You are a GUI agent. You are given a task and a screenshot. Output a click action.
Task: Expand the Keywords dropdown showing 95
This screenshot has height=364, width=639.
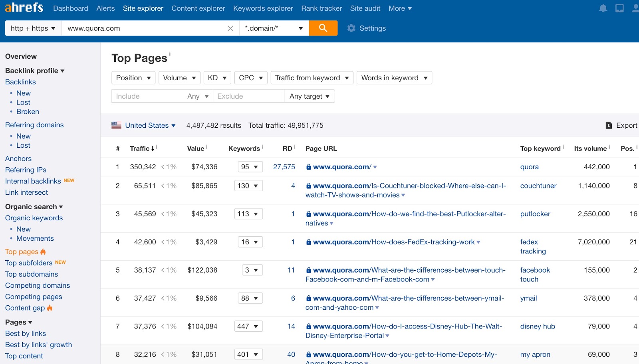pos(250,166)
